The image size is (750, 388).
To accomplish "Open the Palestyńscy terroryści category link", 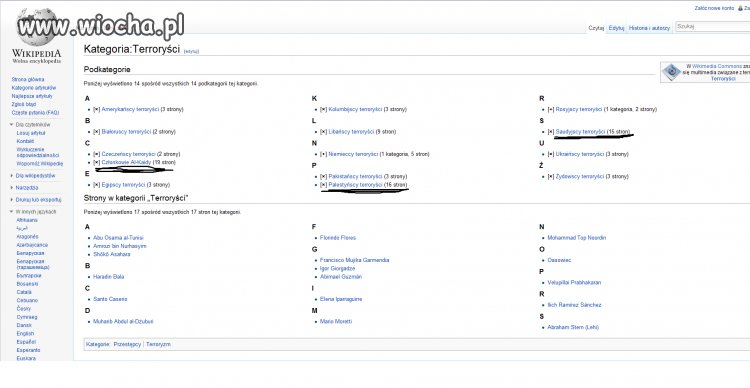I will (x=355, y=185).
